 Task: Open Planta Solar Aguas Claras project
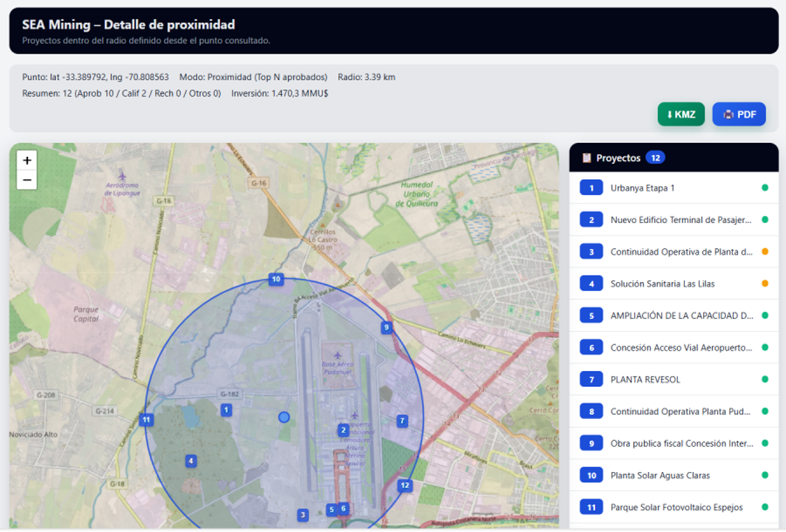(660, 476)
